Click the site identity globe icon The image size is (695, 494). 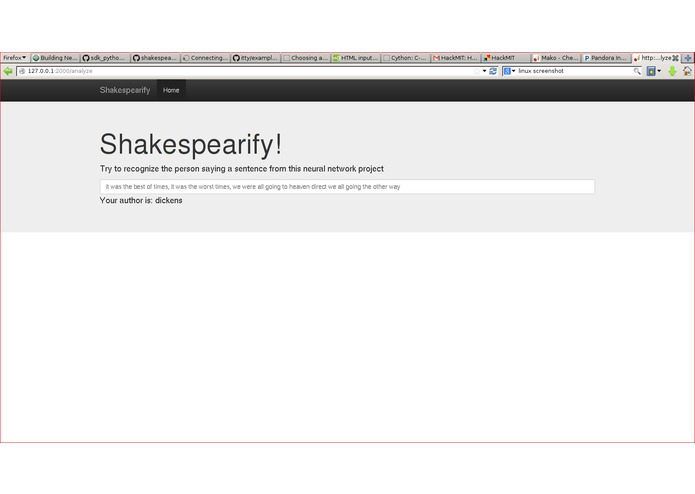point(22,71)
